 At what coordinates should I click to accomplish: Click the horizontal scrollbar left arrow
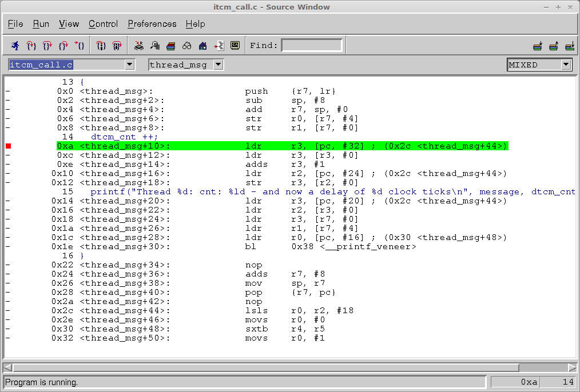pos(8,367)
